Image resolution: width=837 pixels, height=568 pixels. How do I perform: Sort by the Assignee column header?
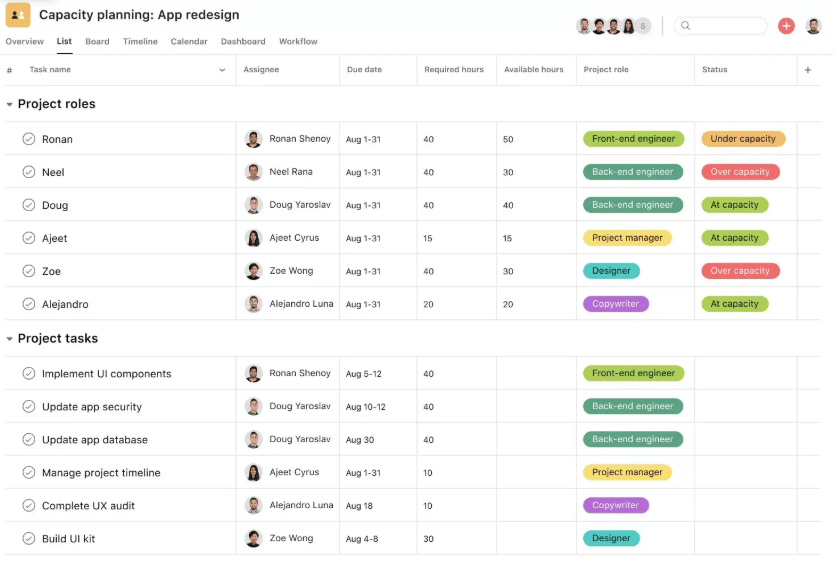(x=261, y=70)
